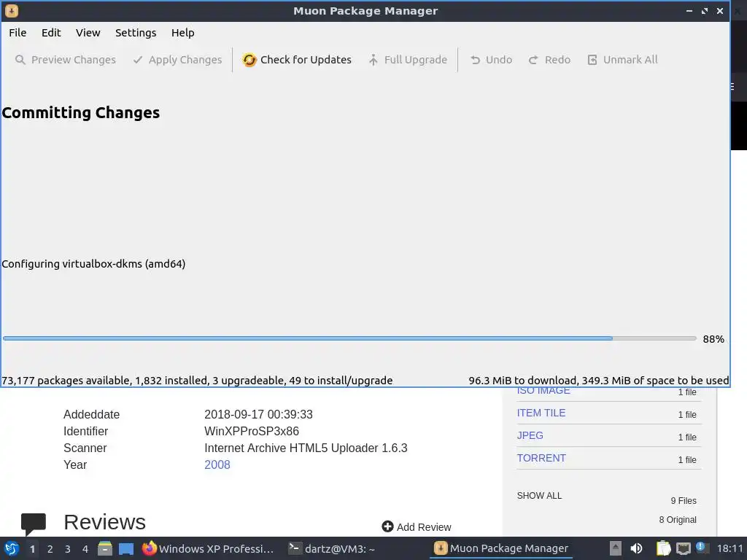The height and width of the screenshot is (560, 747).
Task: Open the File menu
Action: click(18, 33)
